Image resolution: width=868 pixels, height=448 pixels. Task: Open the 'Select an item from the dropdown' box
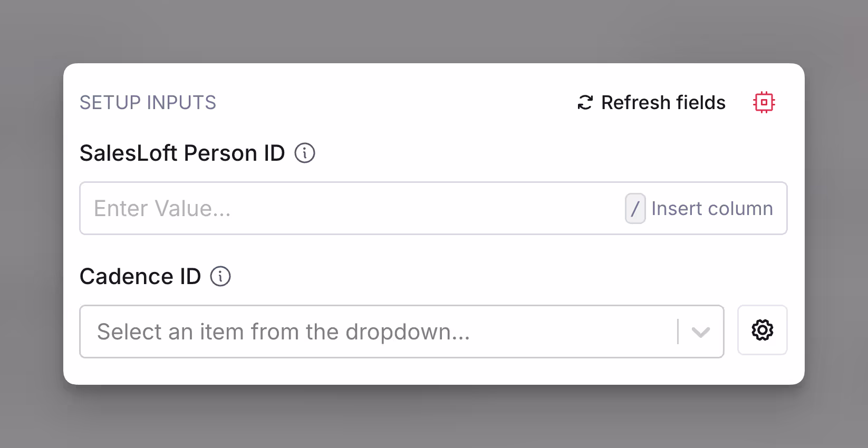pos(402,332)
